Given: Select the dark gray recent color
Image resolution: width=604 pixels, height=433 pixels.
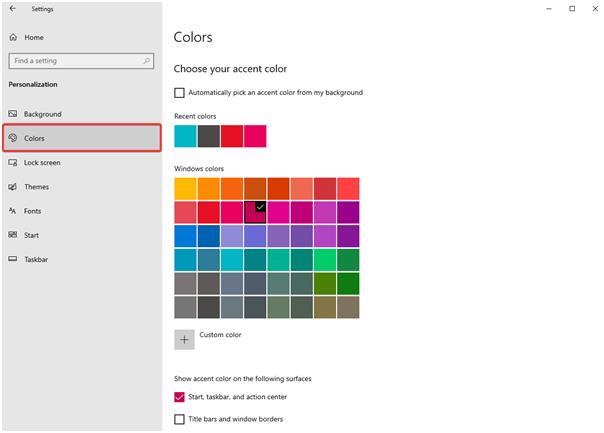Looking at the screenshot, I should (208, 136).
